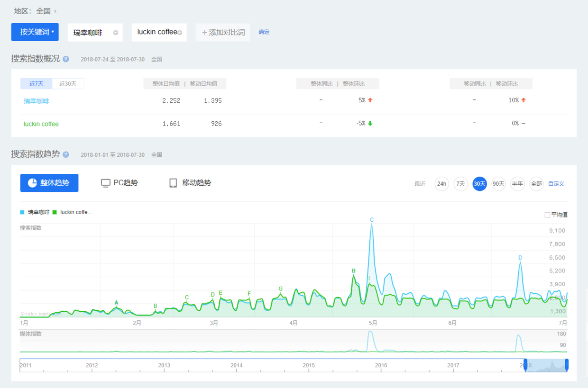Select the 全部 time range

coord(536,184)
